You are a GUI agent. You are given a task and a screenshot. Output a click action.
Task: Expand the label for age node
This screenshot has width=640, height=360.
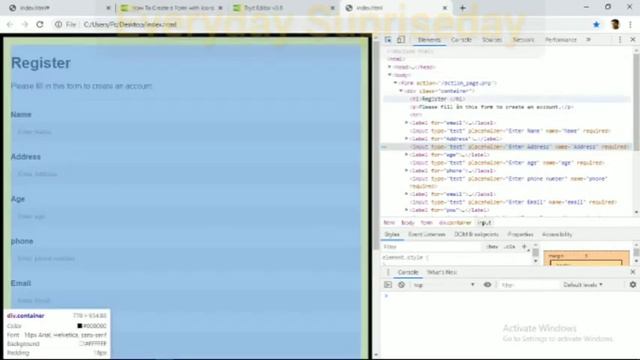pos(406,154)
